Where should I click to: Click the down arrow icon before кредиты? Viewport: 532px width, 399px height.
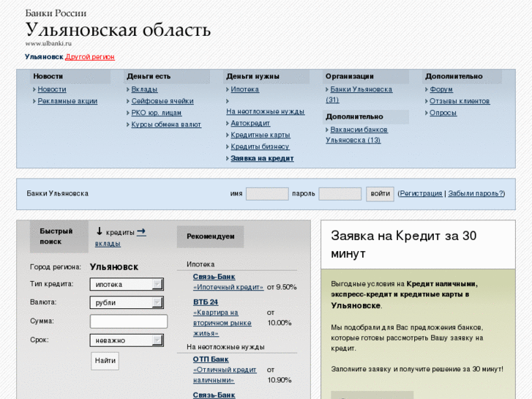pos(99,231)
